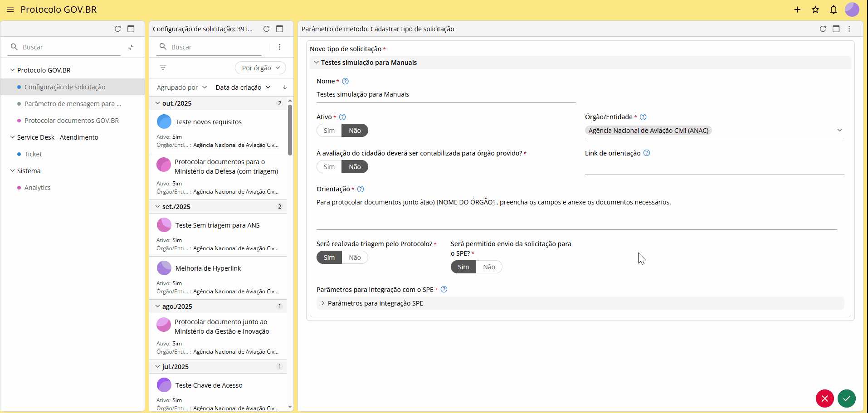Refresh the navigation tree panel
The height and width of the screenshot is (413, 868).
click(x=118, y=29)
